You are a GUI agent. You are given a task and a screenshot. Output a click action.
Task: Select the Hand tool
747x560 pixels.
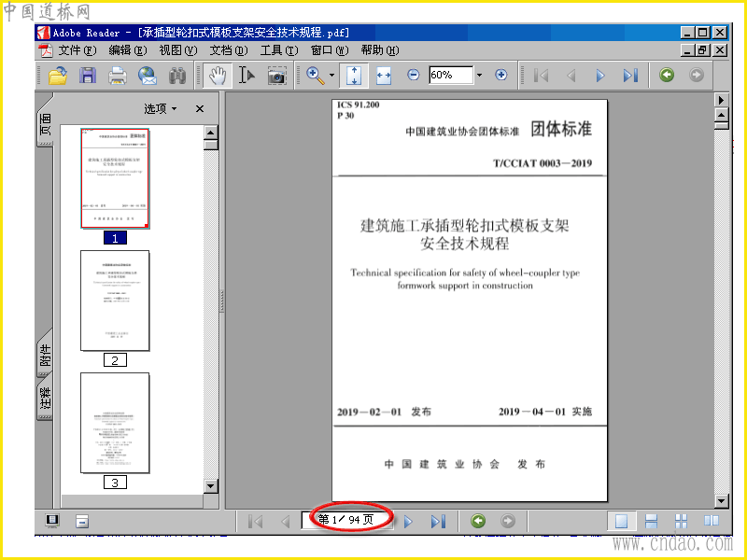(x=218, y=76)
